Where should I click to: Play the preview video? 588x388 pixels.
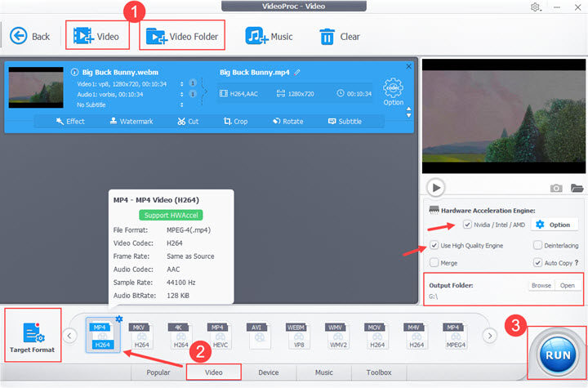click(436, 187)
